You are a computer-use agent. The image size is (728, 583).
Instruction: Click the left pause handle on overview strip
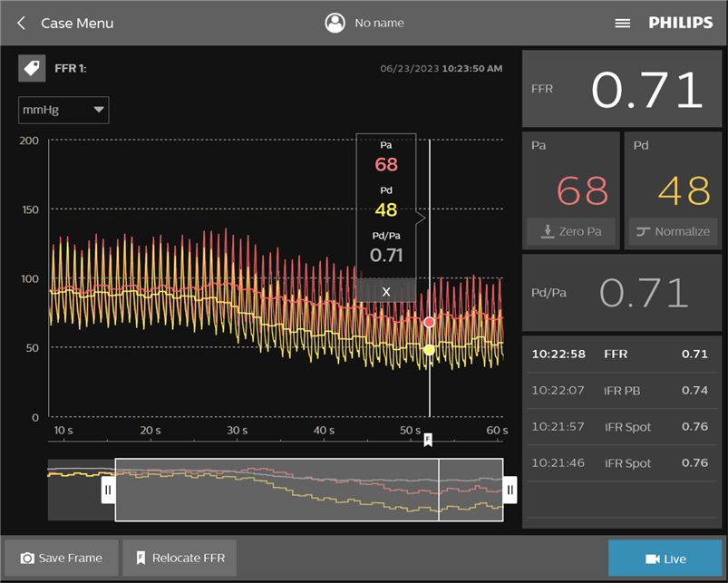(x=108, y=491)
